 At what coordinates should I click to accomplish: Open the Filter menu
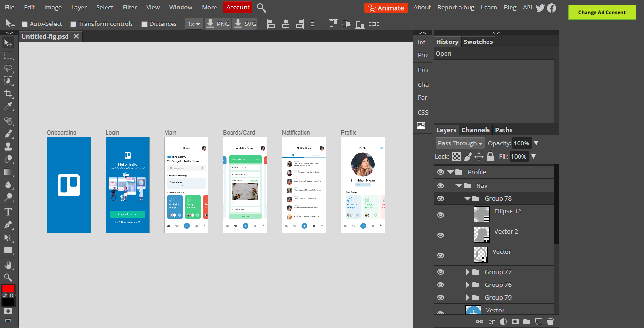pos(130,7)
